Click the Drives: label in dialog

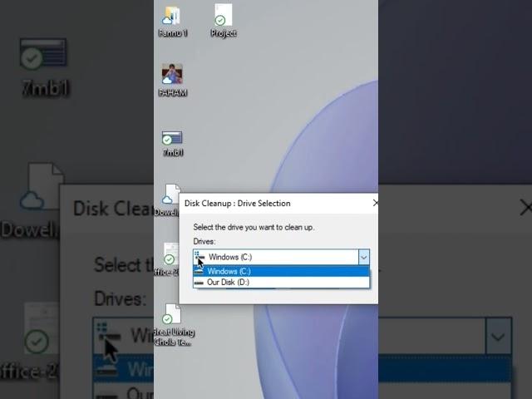tap(204, 241)
